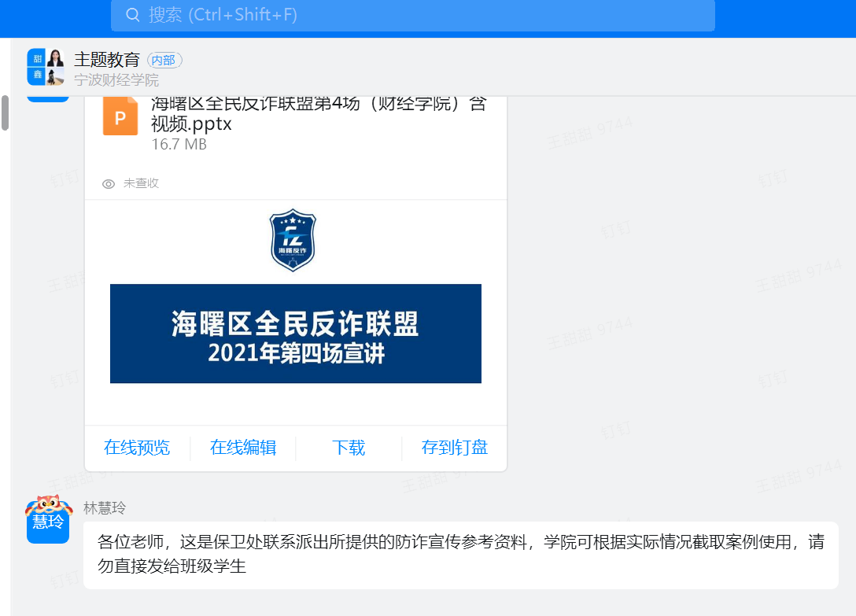Click the 各位老师 message bubble
This screenshot has height=616, width=856.
click(460, 554)
